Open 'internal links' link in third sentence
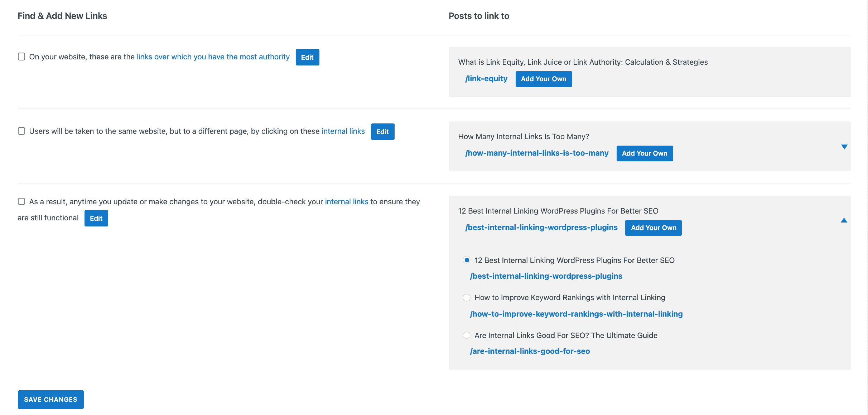 [347, 202]
